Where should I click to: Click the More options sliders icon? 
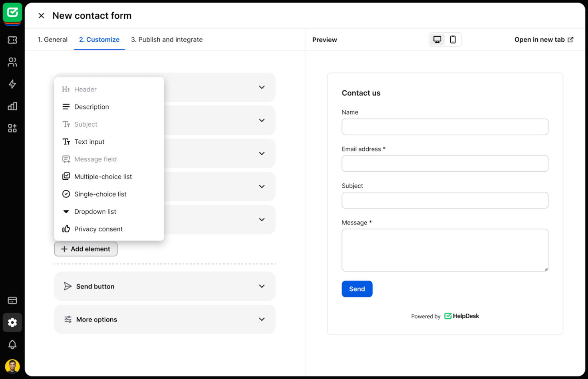[68, 319]
